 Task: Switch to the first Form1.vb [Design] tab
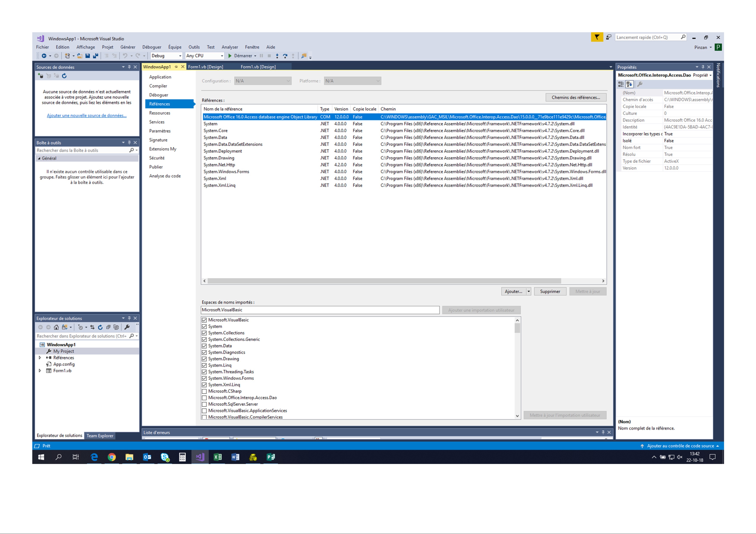205,67
